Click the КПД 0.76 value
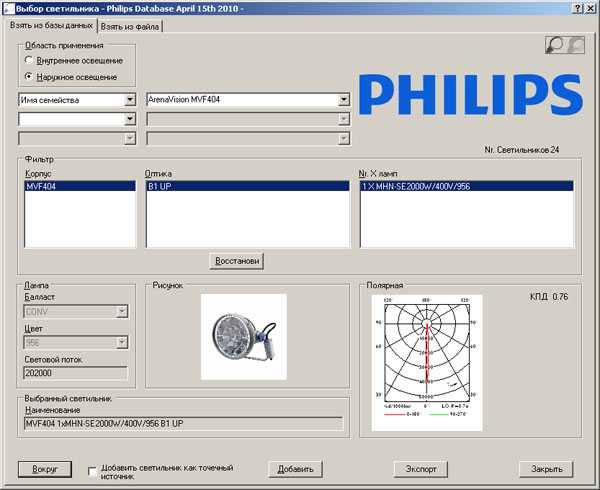The image size is (600, 490). 549,296
